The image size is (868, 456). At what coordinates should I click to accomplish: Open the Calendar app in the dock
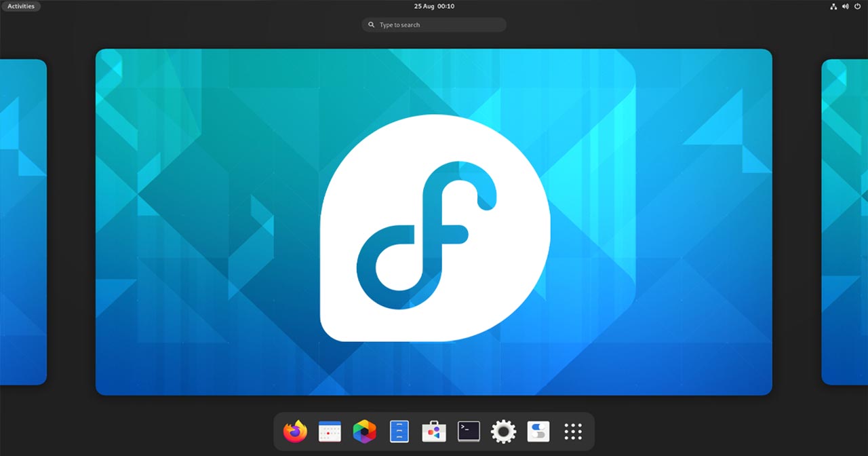pos(330,432)
